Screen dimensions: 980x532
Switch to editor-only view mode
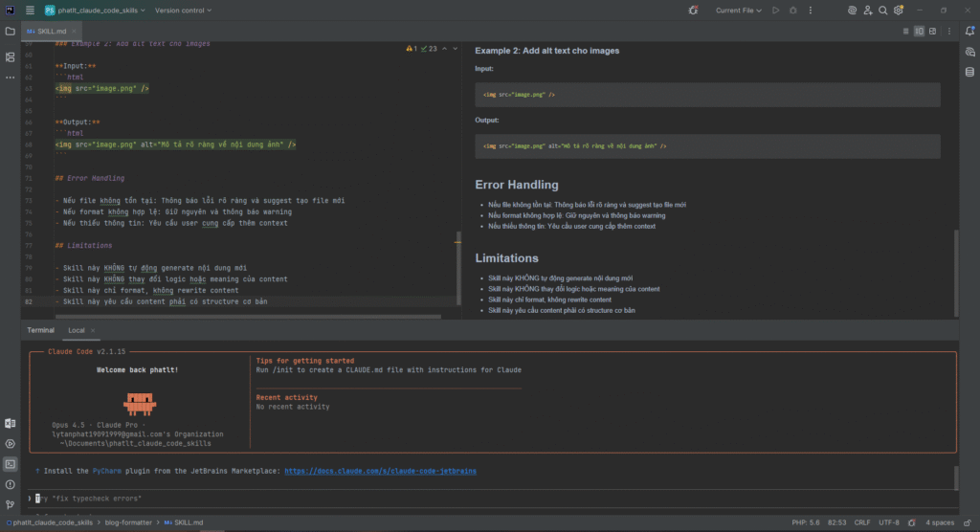click(905, 31)
